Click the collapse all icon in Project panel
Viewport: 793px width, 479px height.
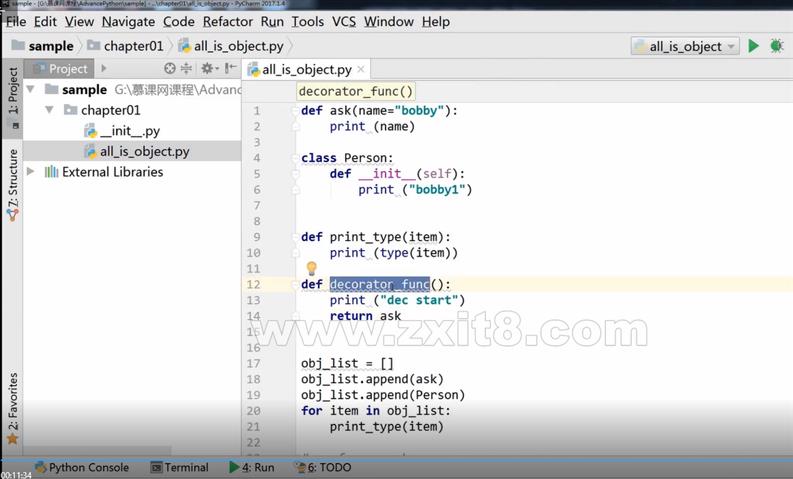point(186,68)
